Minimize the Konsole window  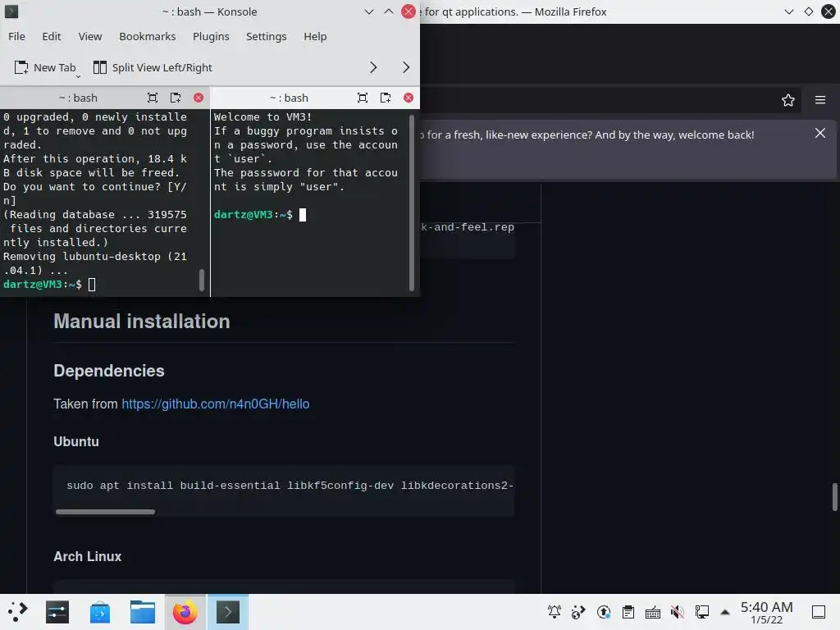pyautogui.click(x=369, y=11)
